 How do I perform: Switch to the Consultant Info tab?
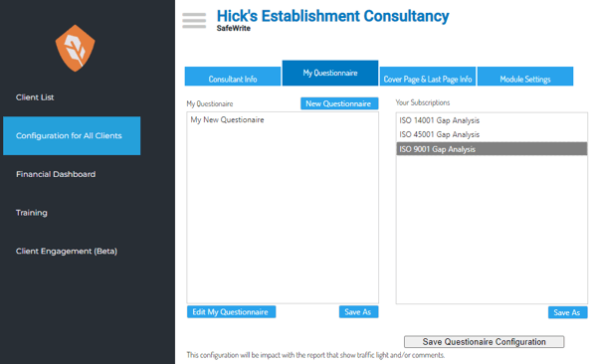233,77
